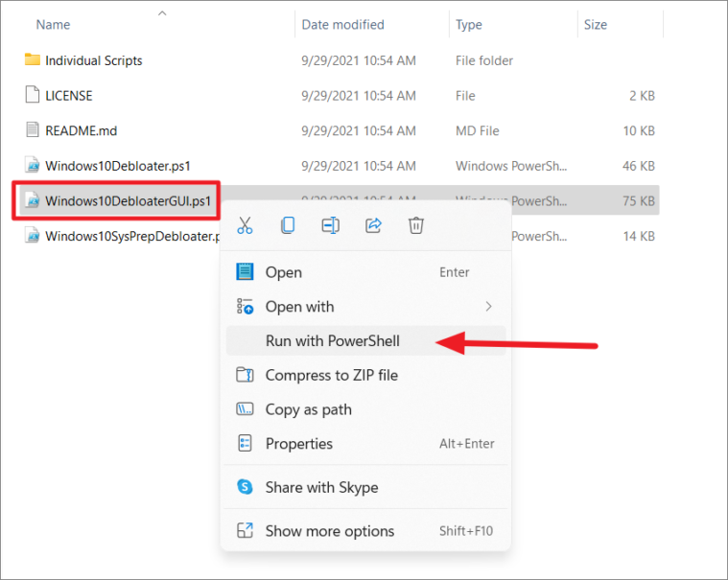Select the Individual Scripts folder name
Screen dimensions: 728x580
(93, 60)
